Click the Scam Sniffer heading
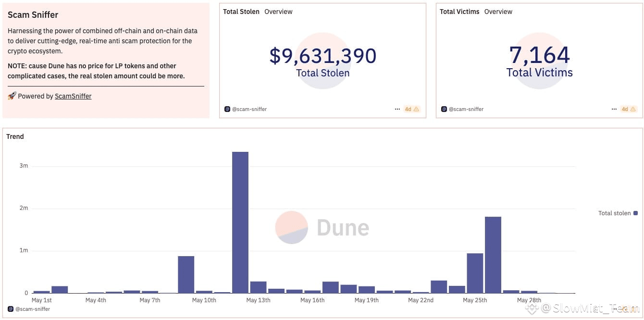The height and width of the screenshot is (320, 644). 33,15
